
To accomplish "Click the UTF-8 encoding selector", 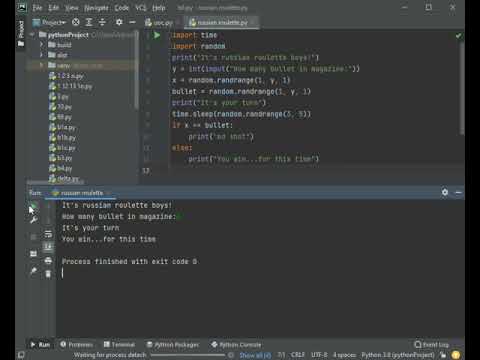I will [x=319, y=355].
